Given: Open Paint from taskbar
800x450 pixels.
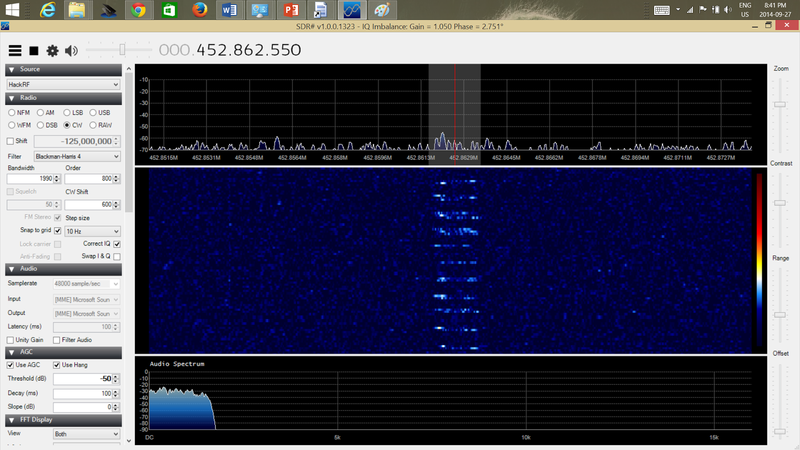Looking at the screenshot, I should [382, 10].
